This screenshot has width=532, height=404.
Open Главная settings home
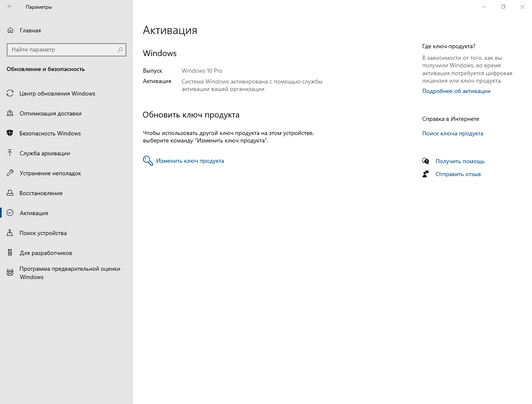[66, 30]
